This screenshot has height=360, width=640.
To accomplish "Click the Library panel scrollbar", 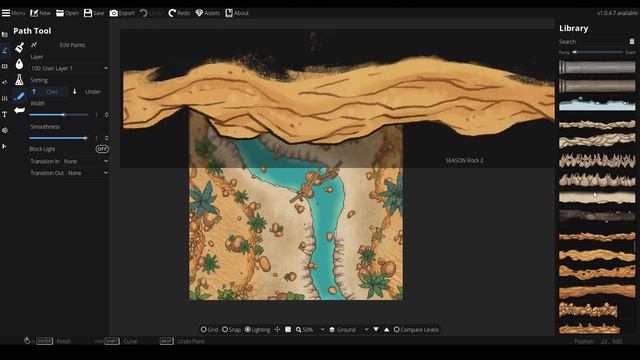I will (x=635, y=247).
